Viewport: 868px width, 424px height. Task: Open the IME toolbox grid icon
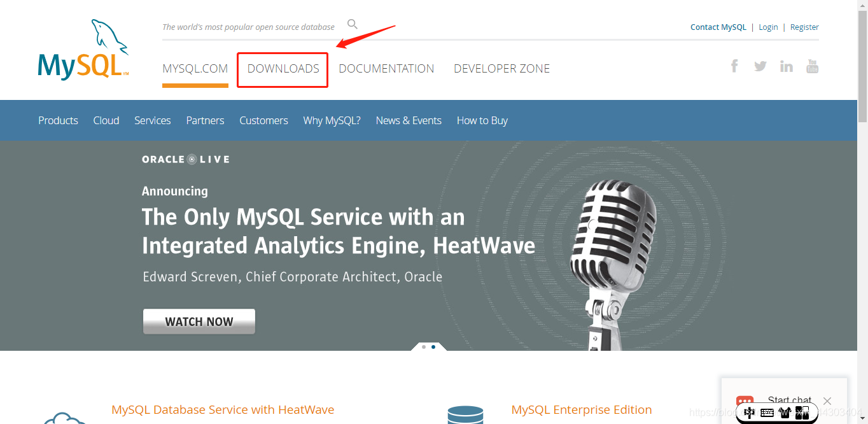(802, 413)
